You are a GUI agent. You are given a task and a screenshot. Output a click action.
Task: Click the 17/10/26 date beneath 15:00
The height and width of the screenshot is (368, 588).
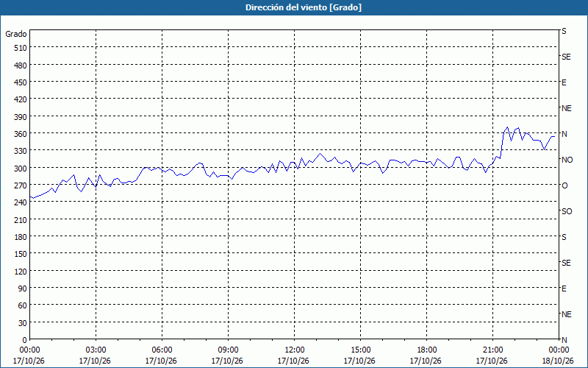(x=359, y=361)
